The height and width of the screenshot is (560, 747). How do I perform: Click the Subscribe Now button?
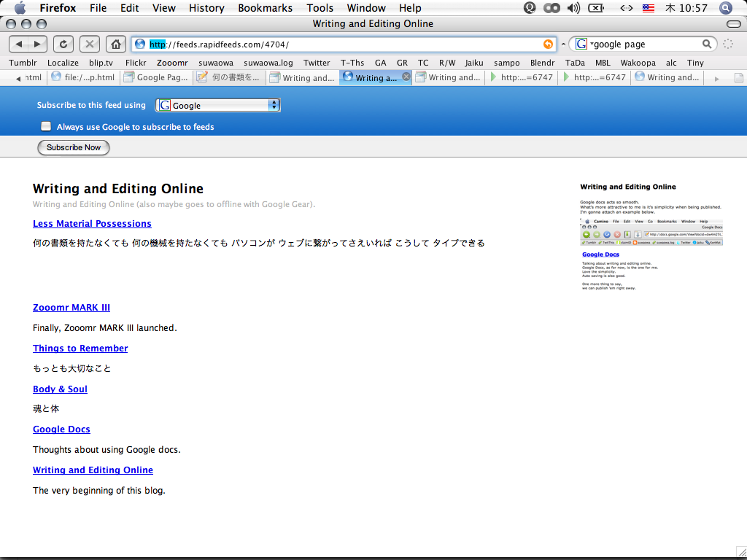pyautogui.click(x=74, y=147)
